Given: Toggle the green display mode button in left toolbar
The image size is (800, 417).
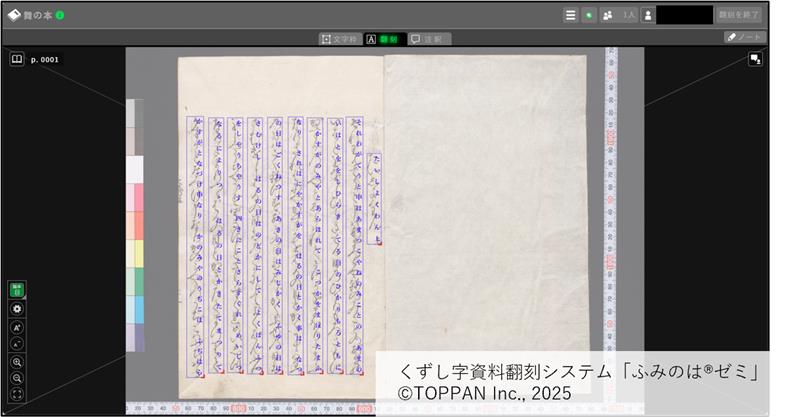Looking at the screenshot, I should (17, 290).
